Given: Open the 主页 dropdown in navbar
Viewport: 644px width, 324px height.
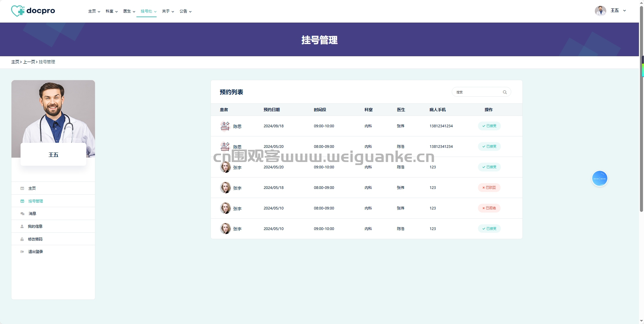Looking at the screenshot, I should click(94, 11).
